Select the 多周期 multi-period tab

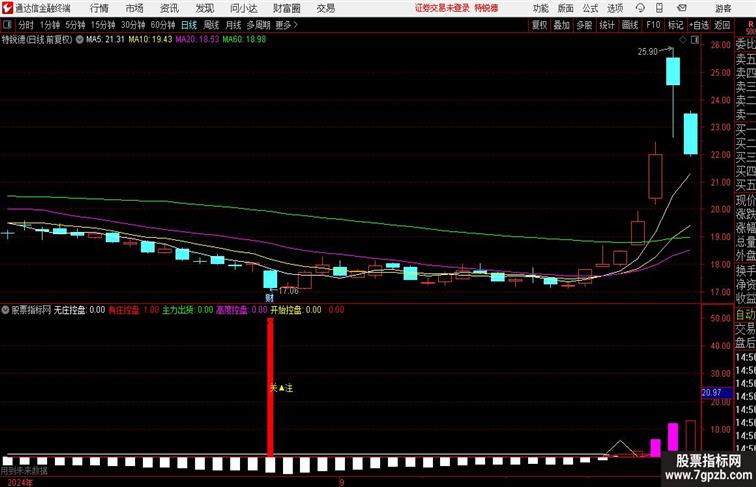[258, 25]
